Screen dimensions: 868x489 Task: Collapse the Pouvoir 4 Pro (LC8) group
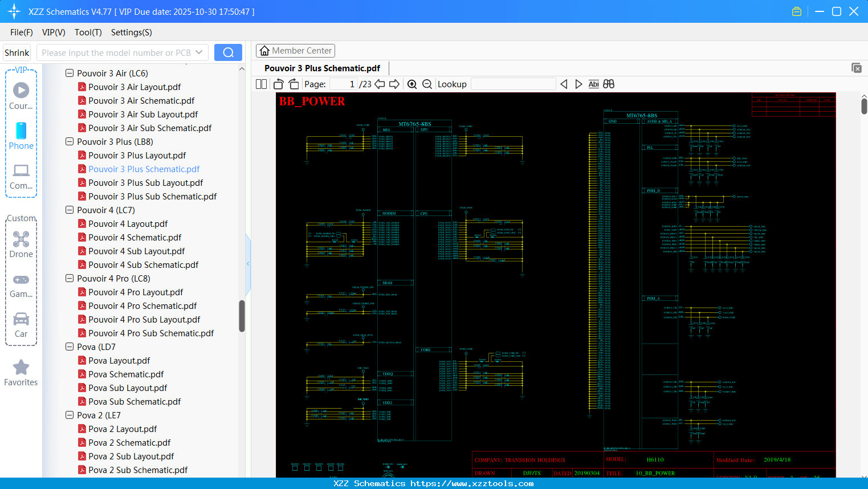[x=69, y=278]
